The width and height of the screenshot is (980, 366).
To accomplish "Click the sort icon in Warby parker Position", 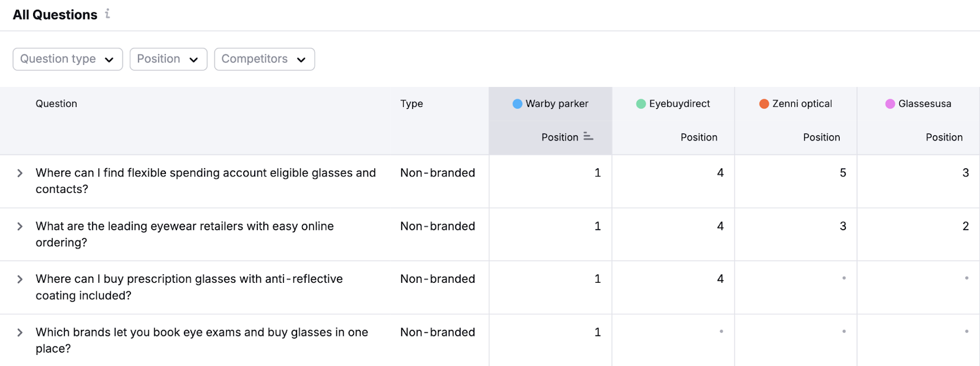I will [588, 136].
